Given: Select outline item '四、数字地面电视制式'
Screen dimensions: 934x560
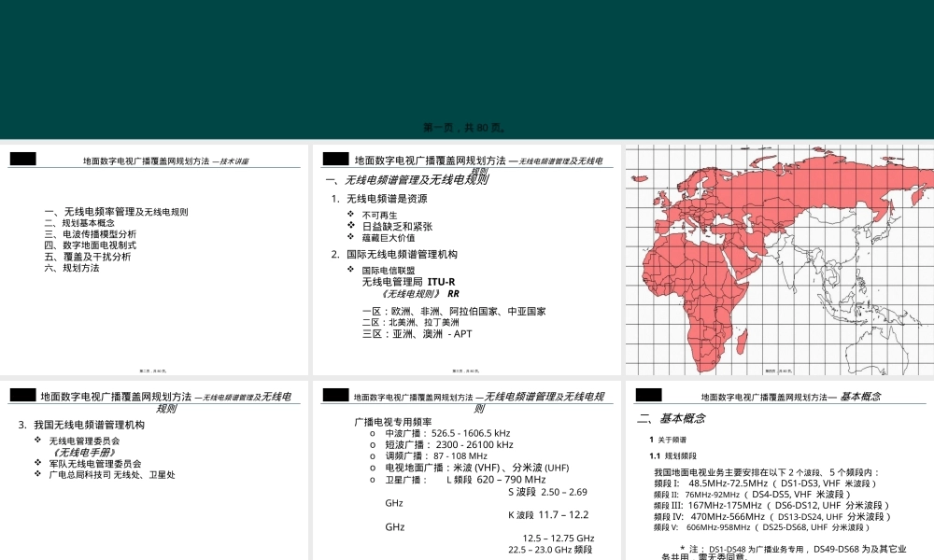Looking at the screenshot, I should [x=91, y=245].
